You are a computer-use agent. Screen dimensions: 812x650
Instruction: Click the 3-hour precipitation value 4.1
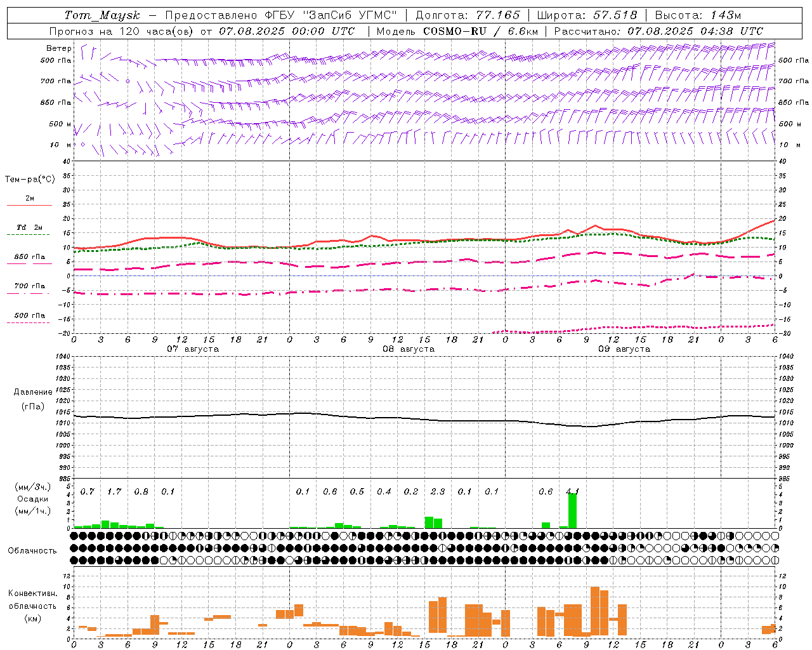pyautogui.click(x=572, y=491)
